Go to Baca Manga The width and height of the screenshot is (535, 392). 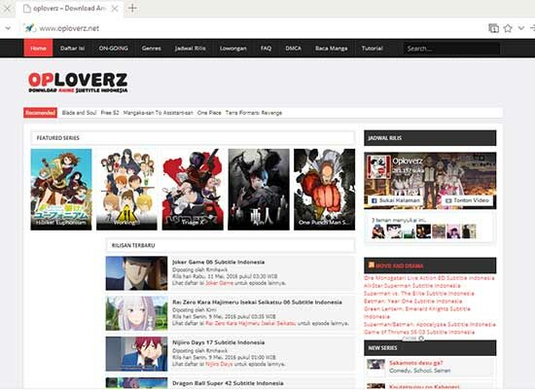331,48
